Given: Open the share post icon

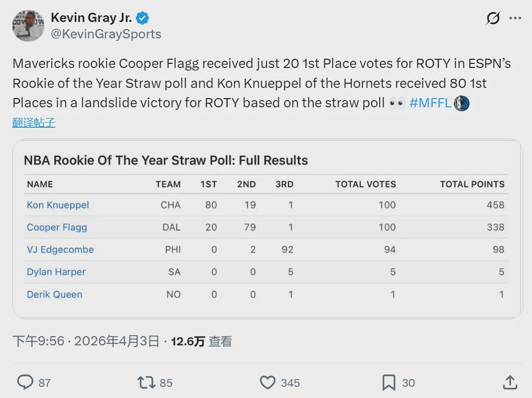Looking at the screenshot, I should point(509,383).
